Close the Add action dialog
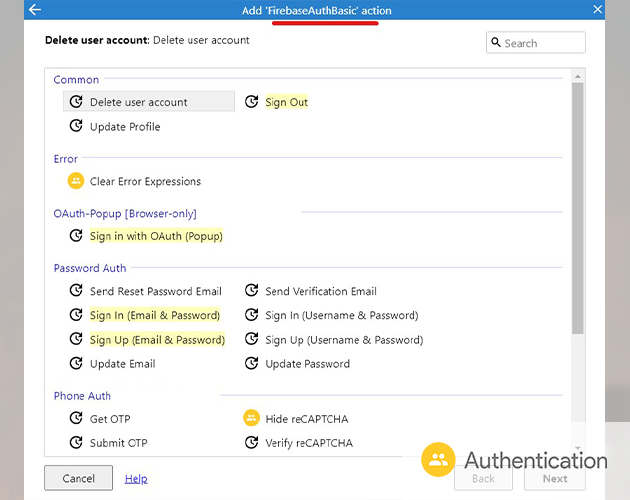630x500 pixels. [598, 10]
